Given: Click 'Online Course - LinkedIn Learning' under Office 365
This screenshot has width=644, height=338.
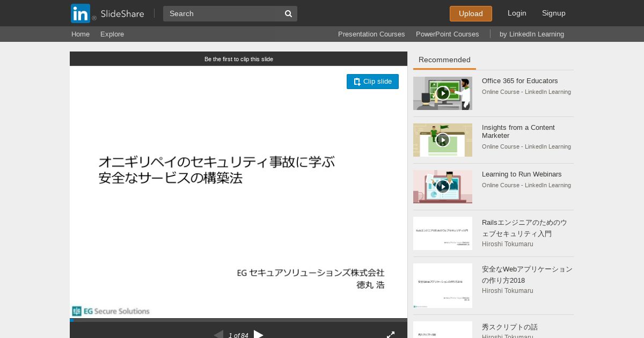Looking at the screenshot, I should tap(526, 92).
